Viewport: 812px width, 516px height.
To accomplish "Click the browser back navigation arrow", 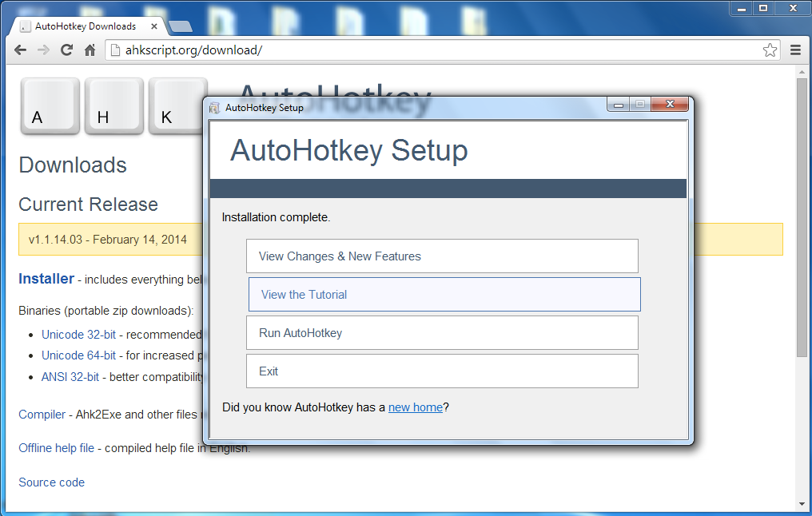I will coord(20,50).
